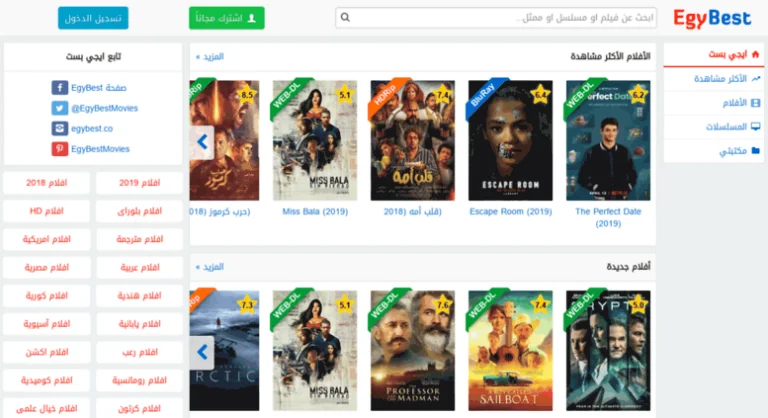Click the Facebook icon
768x418 pixels.
[x=60, y=87]
